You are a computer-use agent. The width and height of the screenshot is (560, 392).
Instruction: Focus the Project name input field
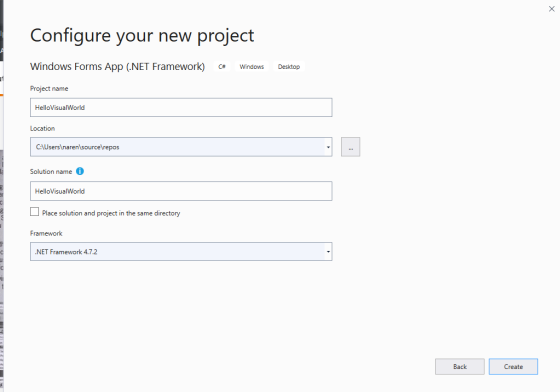click(x=181, y=107)
